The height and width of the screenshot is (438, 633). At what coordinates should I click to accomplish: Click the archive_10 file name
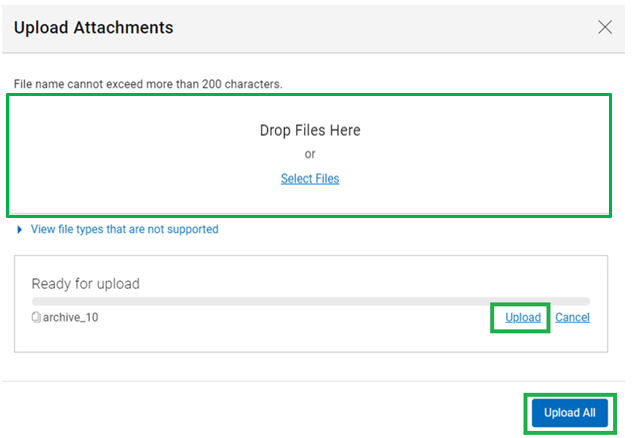click(71, 318)
